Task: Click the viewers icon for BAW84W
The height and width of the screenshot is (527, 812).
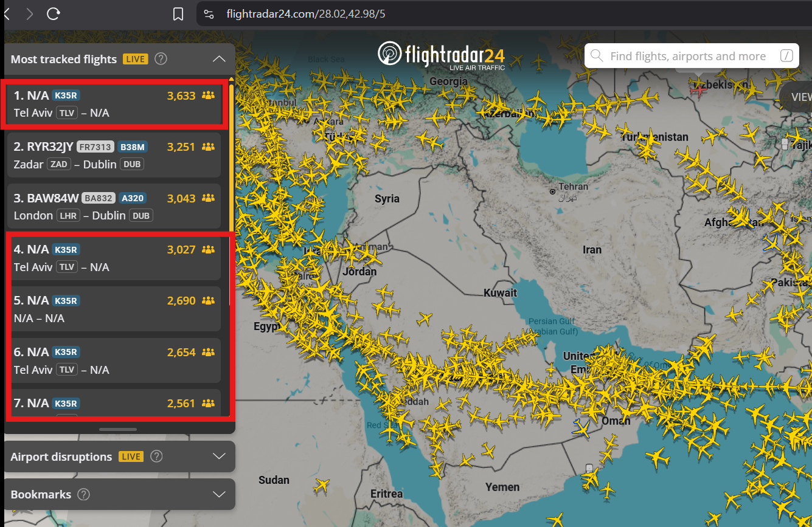Action: click(x=209, y=198)
